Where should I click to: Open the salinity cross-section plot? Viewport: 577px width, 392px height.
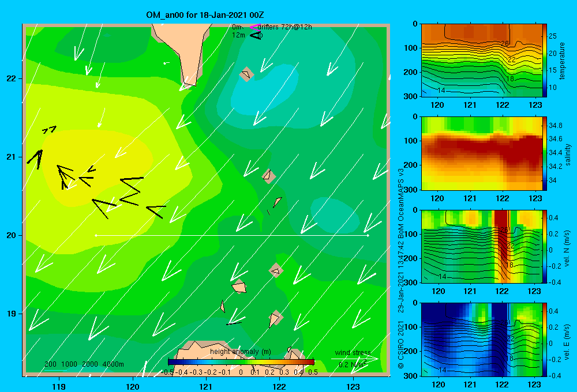481,154
